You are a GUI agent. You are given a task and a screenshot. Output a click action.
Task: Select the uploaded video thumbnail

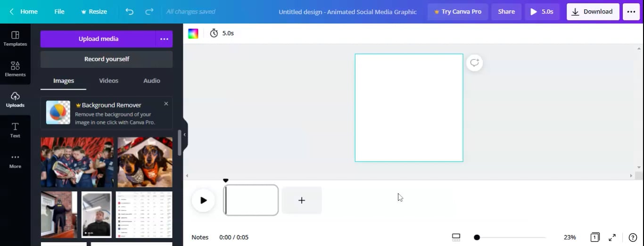(97, 214)
